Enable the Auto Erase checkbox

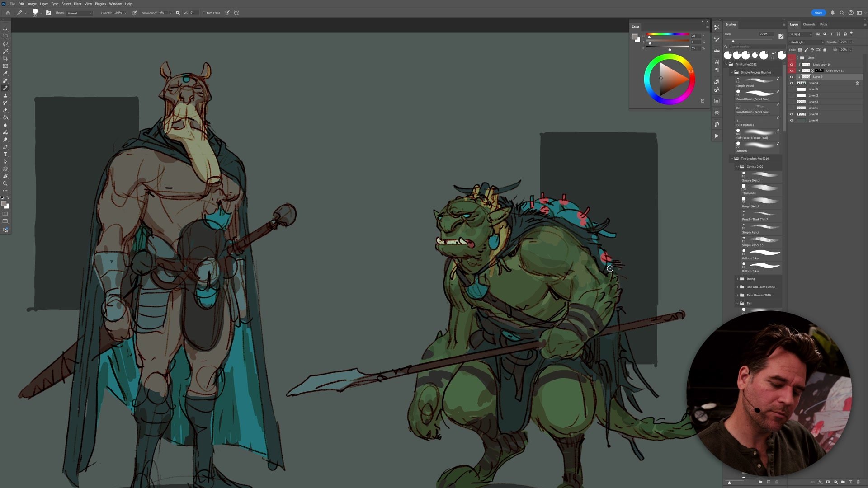pyautogui.click(x=204, y=13)
